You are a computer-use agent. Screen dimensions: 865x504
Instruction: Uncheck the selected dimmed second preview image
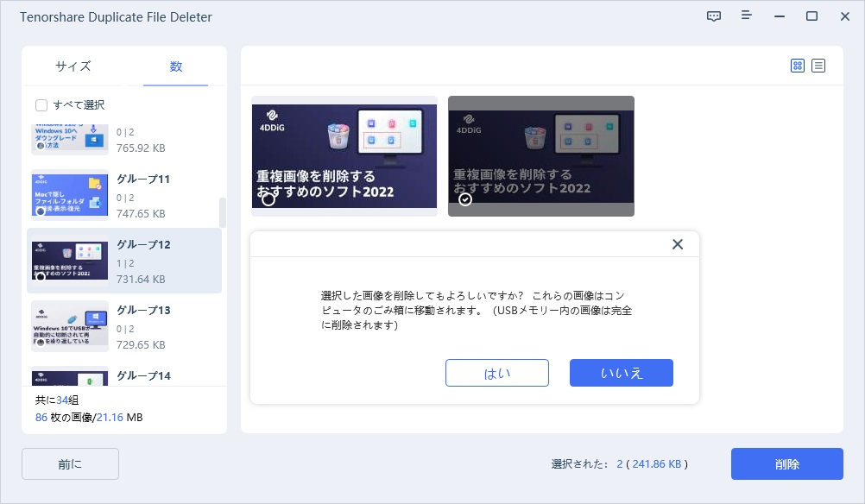(x=465, y=199)
